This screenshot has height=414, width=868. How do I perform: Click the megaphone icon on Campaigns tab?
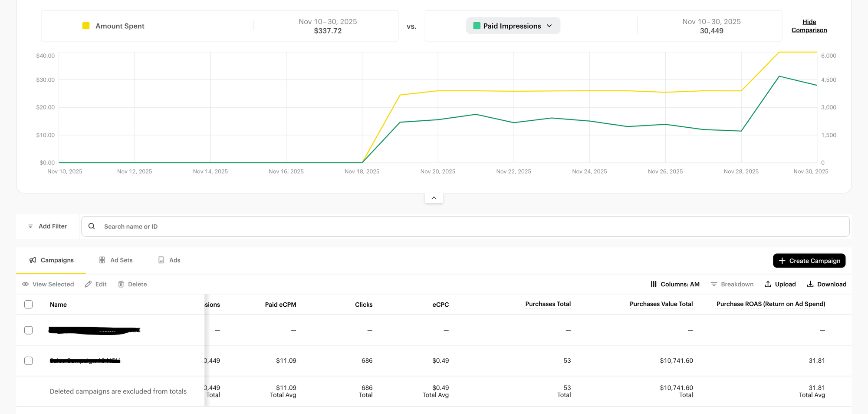click(33, 260)
